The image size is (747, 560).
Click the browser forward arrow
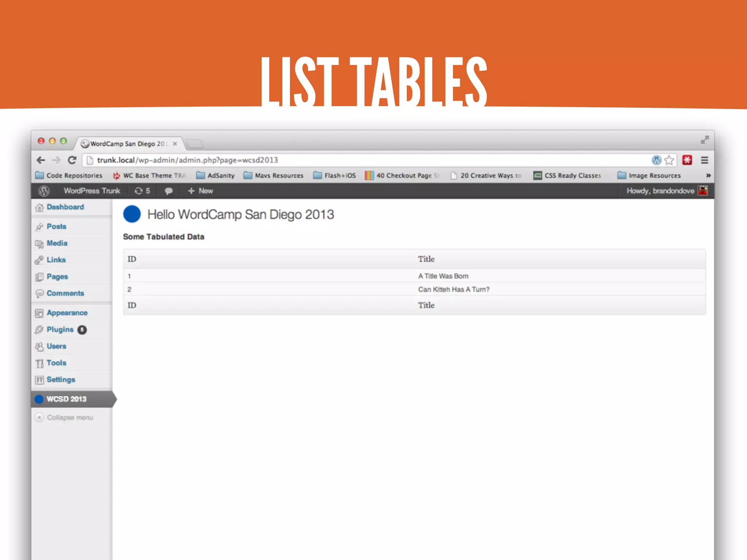(x=56, y=160)
